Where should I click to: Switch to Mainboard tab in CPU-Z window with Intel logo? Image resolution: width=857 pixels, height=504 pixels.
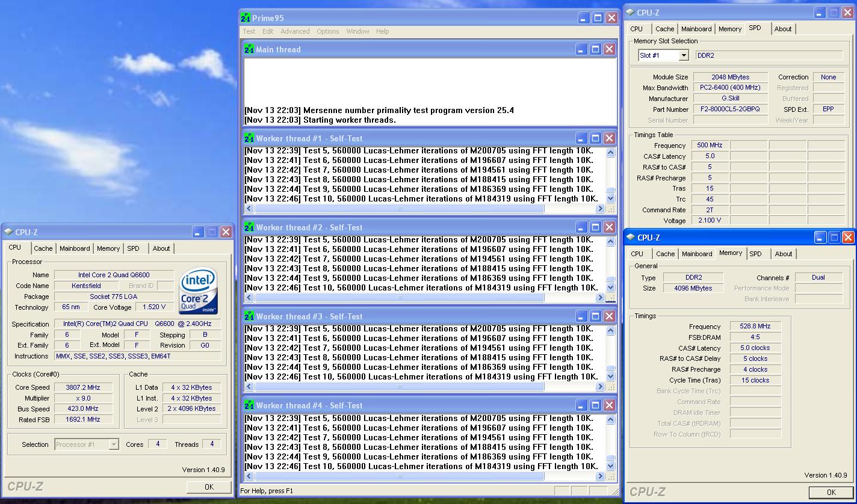pos(75,248)
